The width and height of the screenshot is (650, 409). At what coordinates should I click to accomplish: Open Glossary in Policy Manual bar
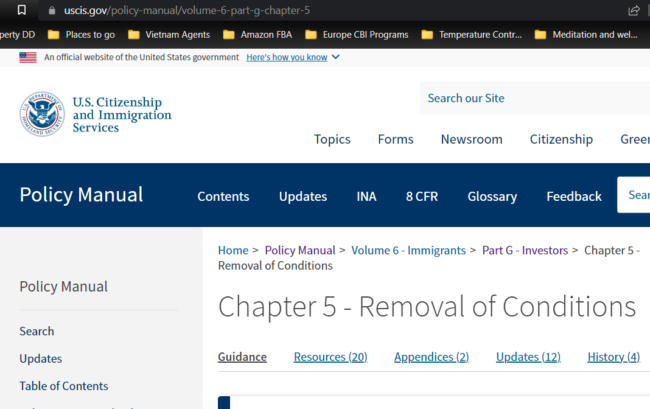point(492,196)
